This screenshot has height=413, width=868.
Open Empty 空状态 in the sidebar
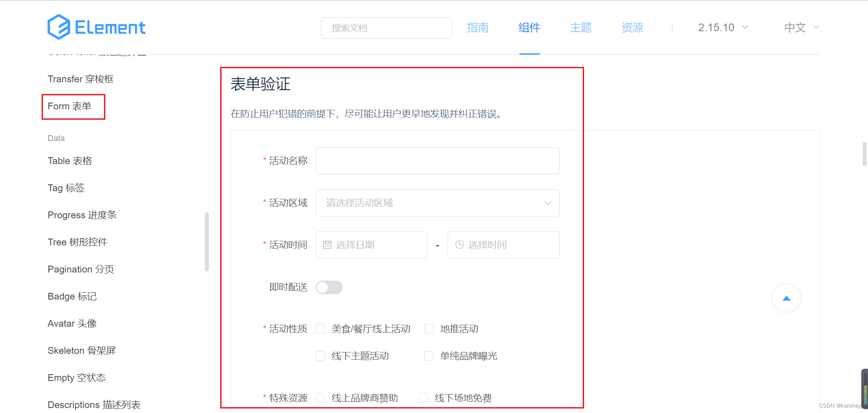click(x=76, y=378)
